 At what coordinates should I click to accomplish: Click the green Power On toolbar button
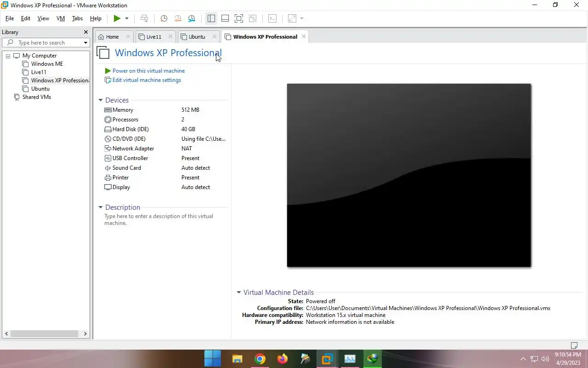(x=117, y=18)
